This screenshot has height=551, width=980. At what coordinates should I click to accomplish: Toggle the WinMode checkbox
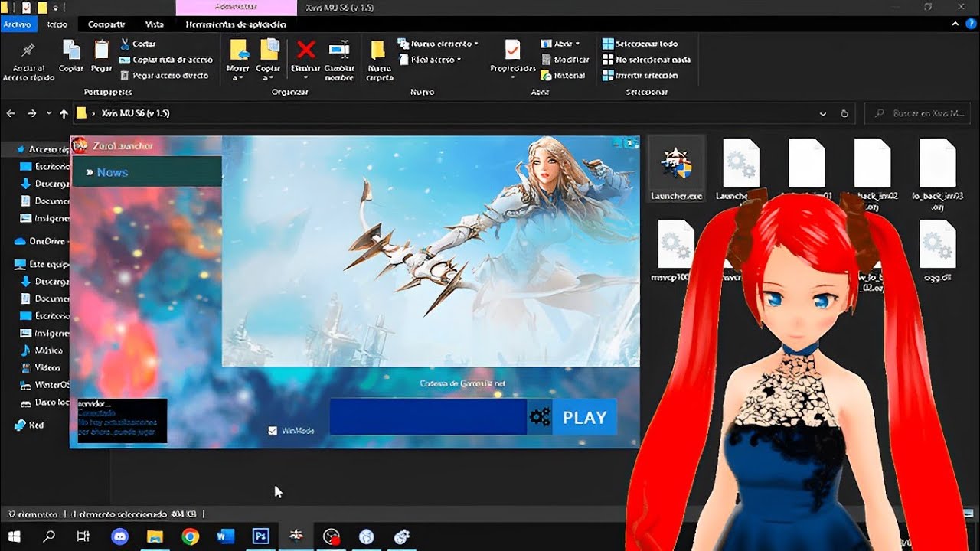(273, 431)
